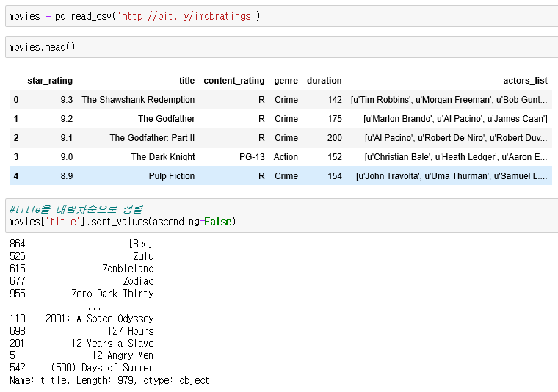The height and width of the screenshot is (392, 558).
Task: Click the 12 Years a Slave line
Action: click(x=81, y=344)
